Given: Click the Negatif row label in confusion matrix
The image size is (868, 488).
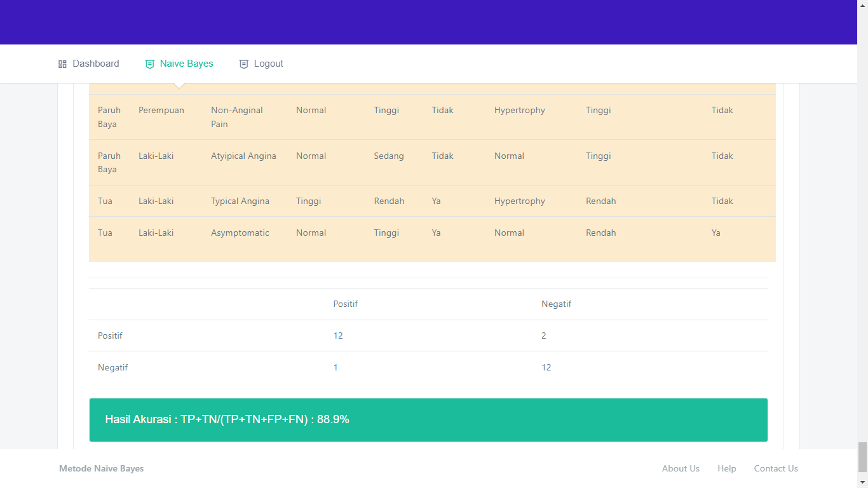Looking at the screenshot, I should point(112,367).
